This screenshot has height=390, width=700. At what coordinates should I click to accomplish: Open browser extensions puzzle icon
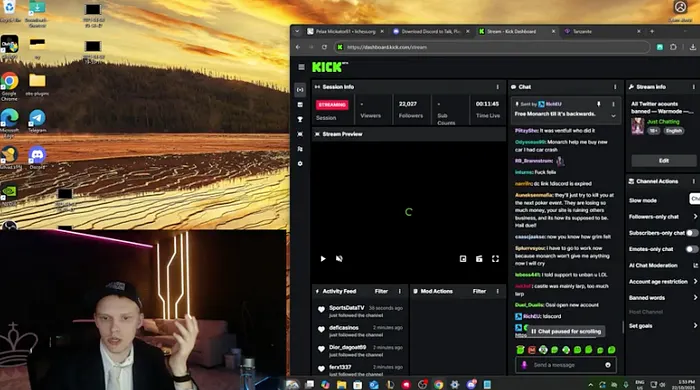(673, 47)
